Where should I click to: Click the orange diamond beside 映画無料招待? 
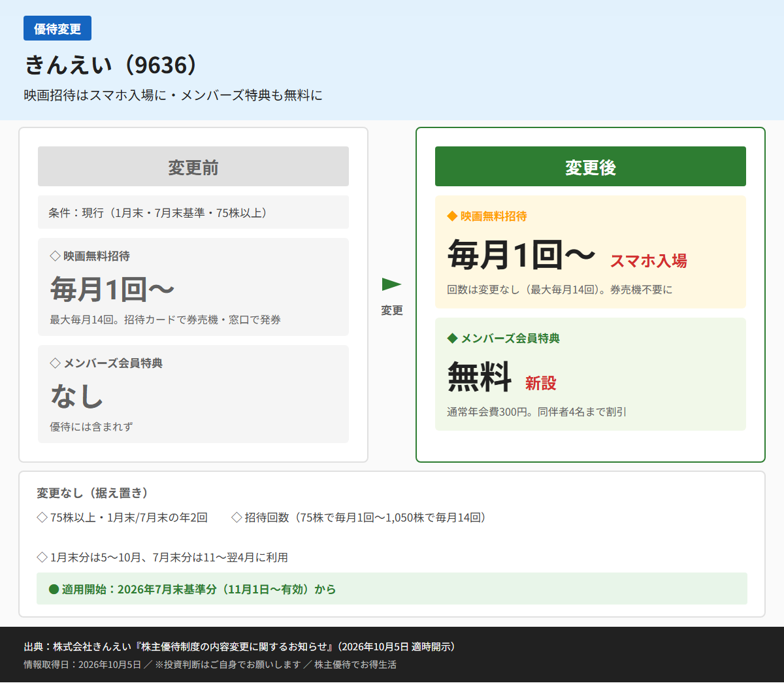[x=452, y=216]
